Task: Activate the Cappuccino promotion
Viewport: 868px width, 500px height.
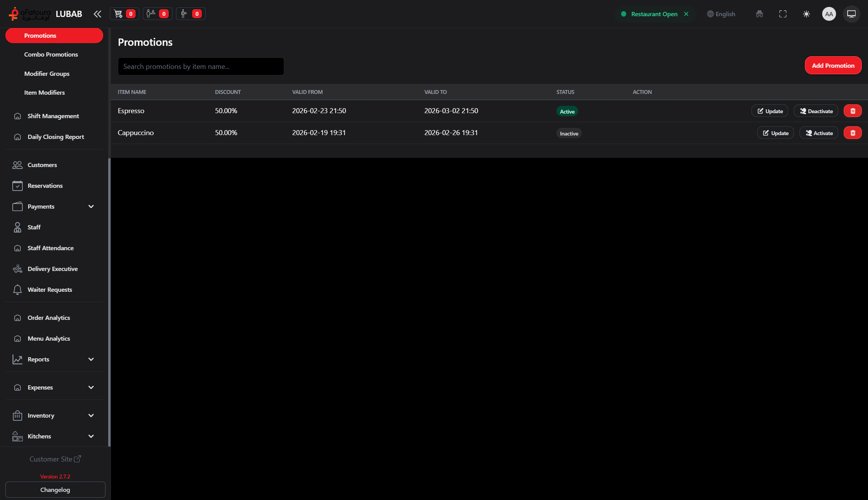Action: tap(818, 133)
